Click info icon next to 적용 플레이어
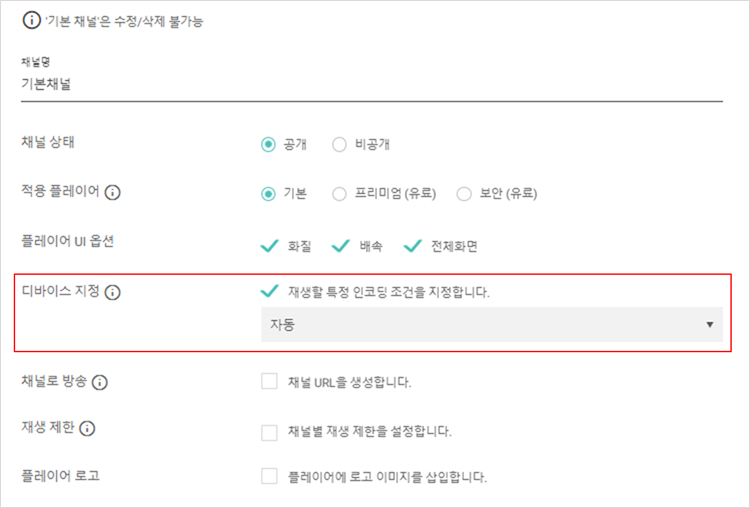This screenshot has width=750, height=508. pos(112,193)
